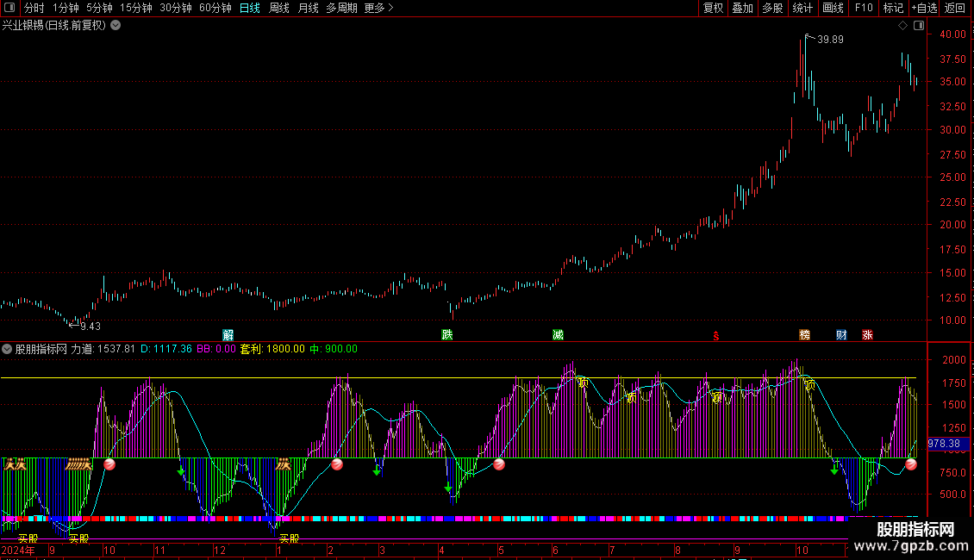Image resolution: width=974 pixels, height=560 pixels.
Task: Click the D: 1117.36 indicator value
Action: [165, 349]
